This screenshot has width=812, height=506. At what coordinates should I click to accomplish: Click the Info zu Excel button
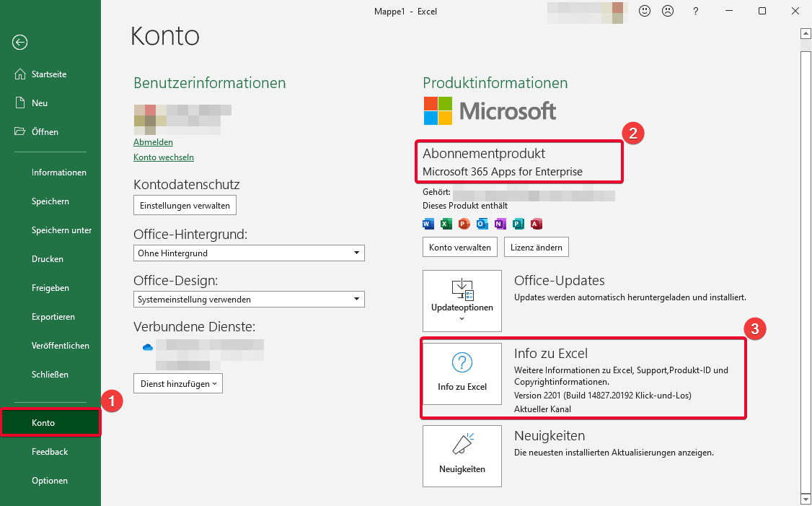[462, 374]
